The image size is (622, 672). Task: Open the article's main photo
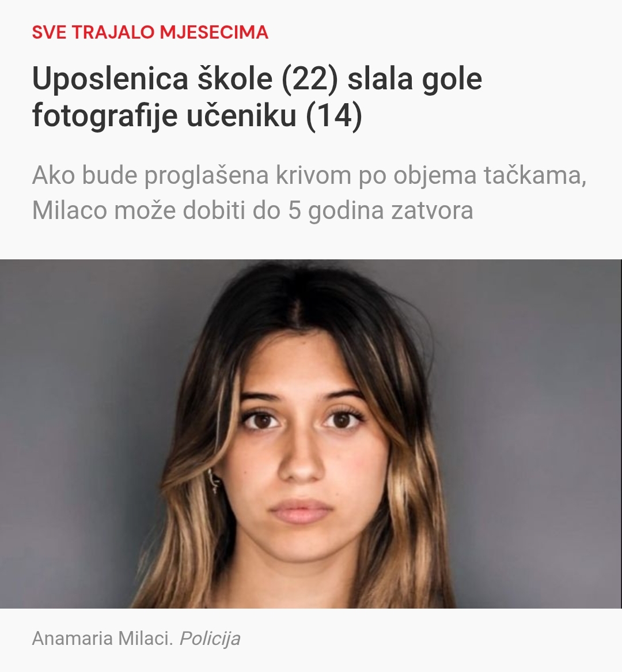(x=311, y=434)
